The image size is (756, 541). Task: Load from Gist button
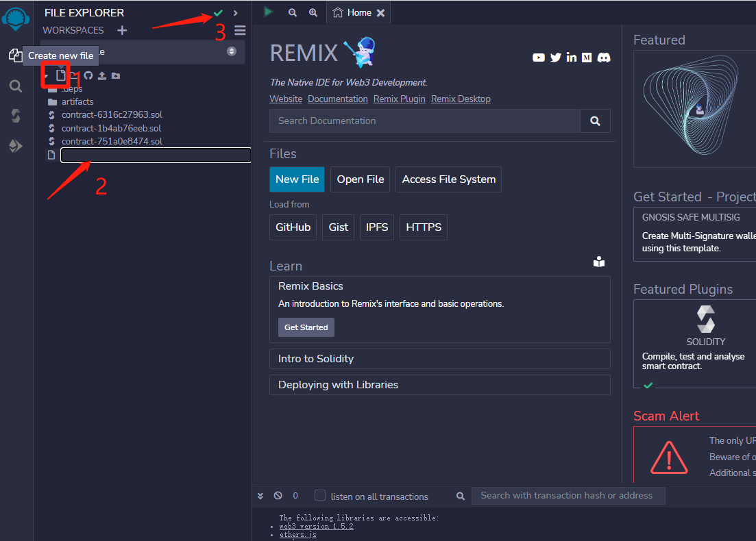[338, 227]
